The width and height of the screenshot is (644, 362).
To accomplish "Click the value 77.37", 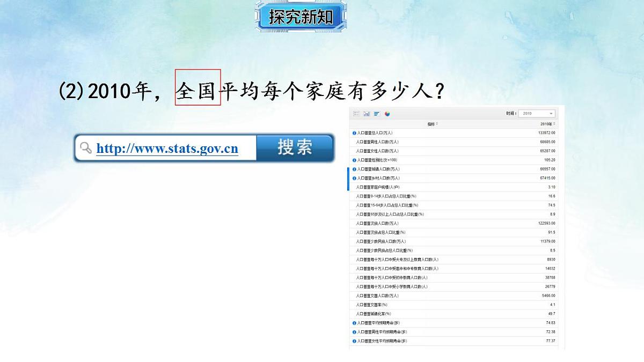I will (551, 341).
